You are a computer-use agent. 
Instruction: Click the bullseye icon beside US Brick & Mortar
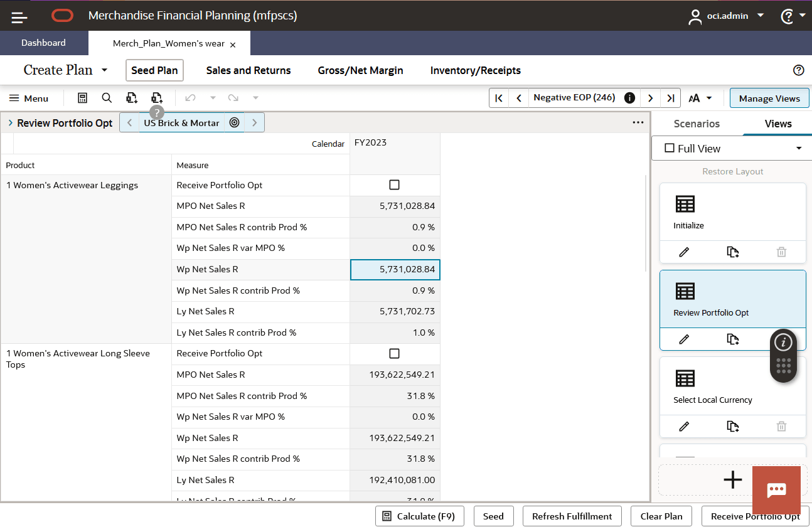[x=234, y=122]
